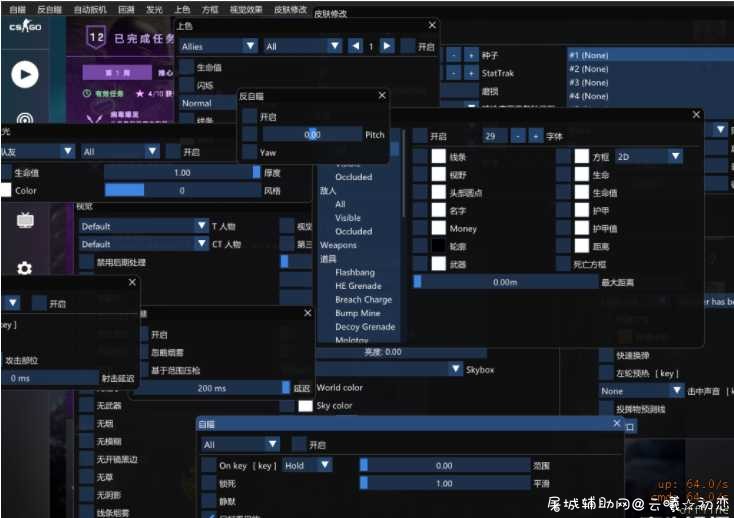Click the Sky color swatch
734x518 pixels.
305,406
